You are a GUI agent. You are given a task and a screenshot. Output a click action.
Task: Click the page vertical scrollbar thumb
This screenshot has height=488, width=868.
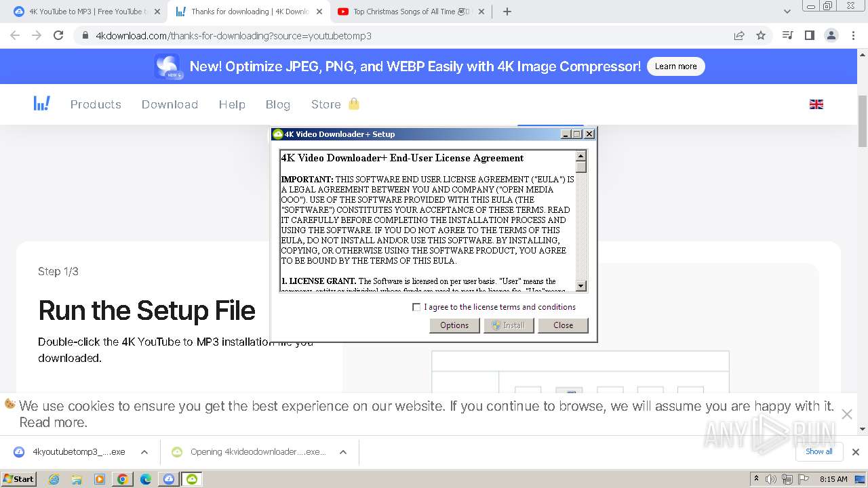pos(863,121)
